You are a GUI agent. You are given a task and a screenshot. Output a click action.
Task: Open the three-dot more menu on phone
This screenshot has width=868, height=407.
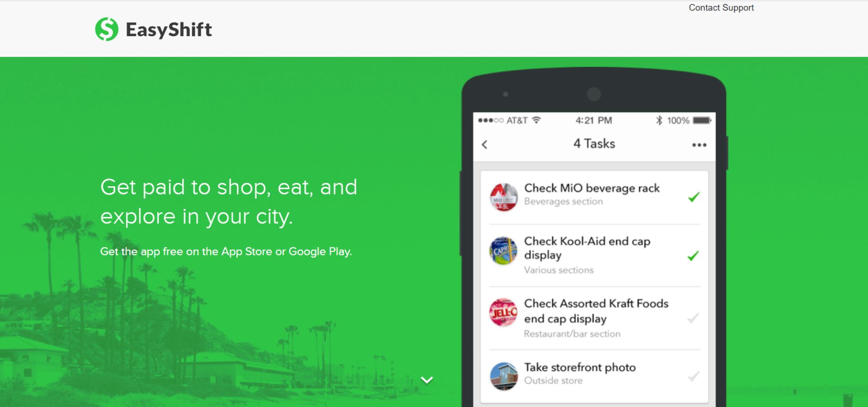699,145
